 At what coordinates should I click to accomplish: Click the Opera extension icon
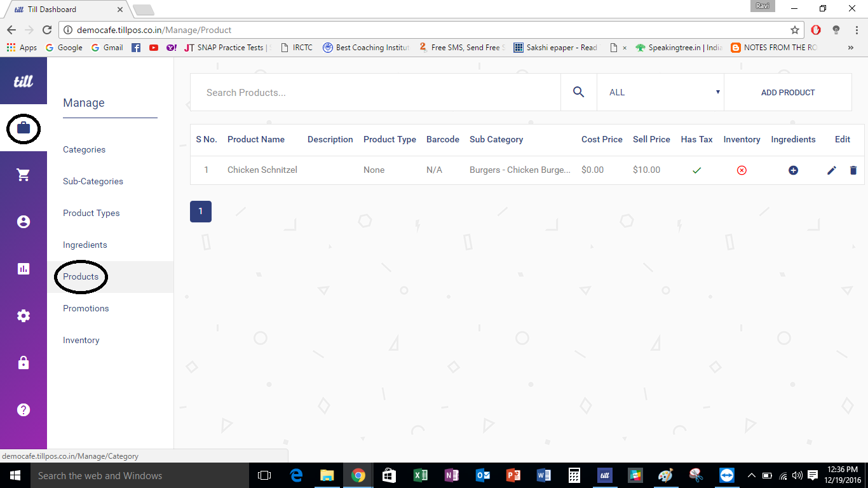tap(816, 30)
